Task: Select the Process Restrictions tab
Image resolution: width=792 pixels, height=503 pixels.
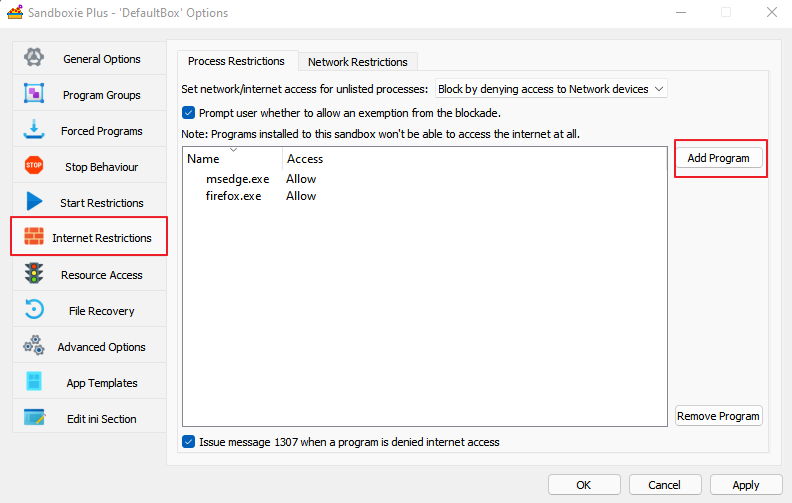Action: tap(237, 62)
